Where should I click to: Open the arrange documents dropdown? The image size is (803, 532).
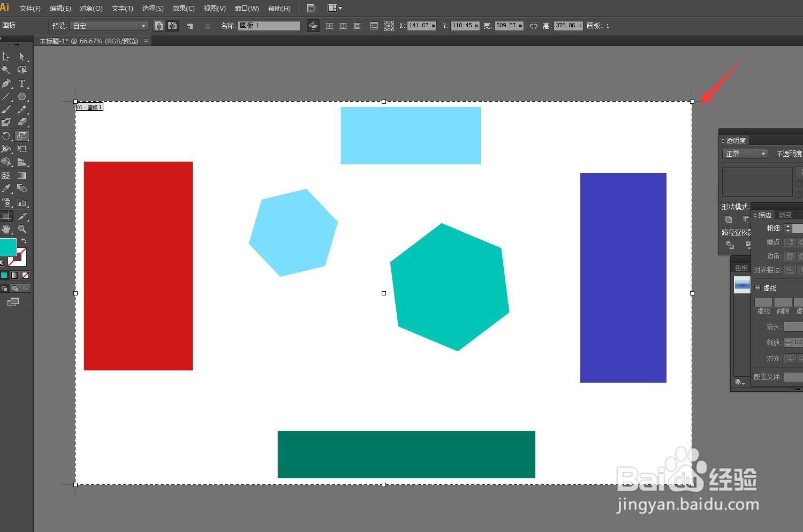click(335, 9)
